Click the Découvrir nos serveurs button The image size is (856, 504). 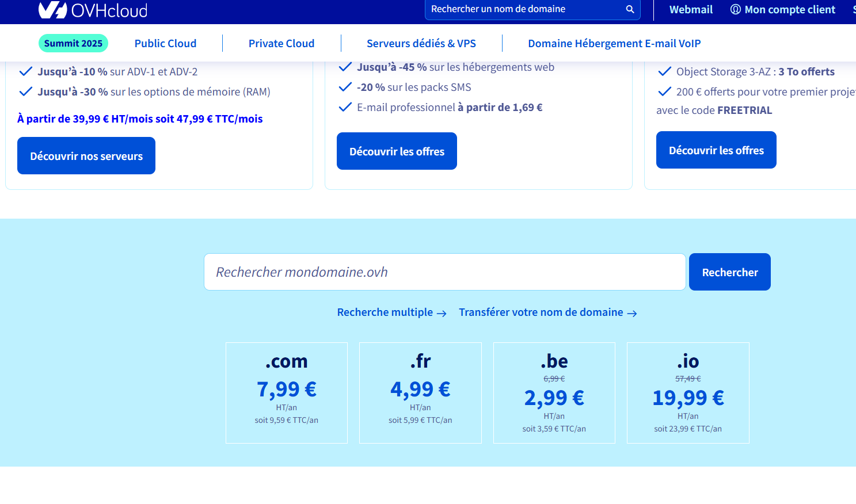point(86,155)
